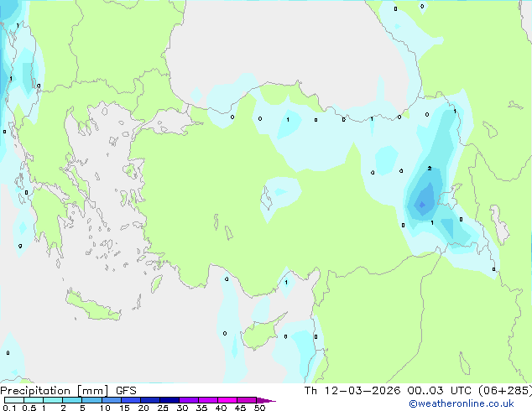Screen dimensions: 532x411
Task: Click the 15–20 mm legend color swatch
Action: [x=131, y=400]
